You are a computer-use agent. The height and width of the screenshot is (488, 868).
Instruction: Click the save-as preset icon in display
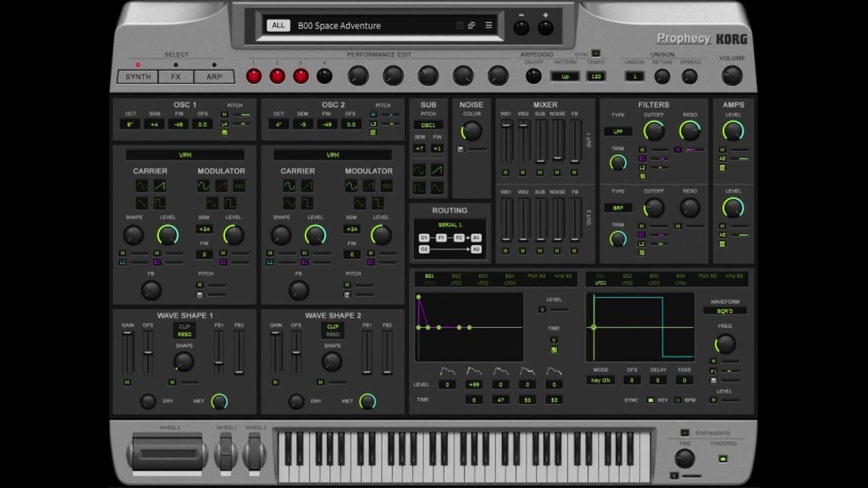(x=471, y=26)
